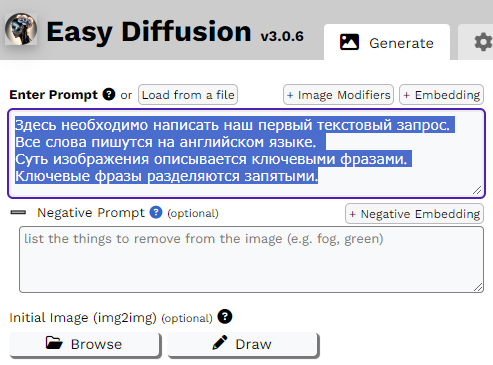Focus the Negative Prompt text box
Viewport: 493px width, 365px height.
pos(251,260)
